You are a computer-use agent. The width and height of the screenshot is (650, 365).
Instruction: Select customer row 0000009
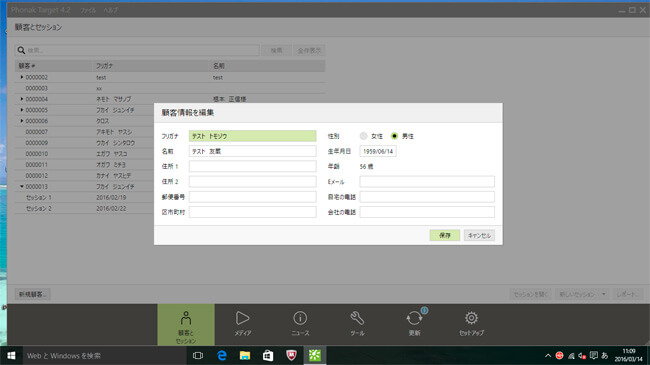84,143
